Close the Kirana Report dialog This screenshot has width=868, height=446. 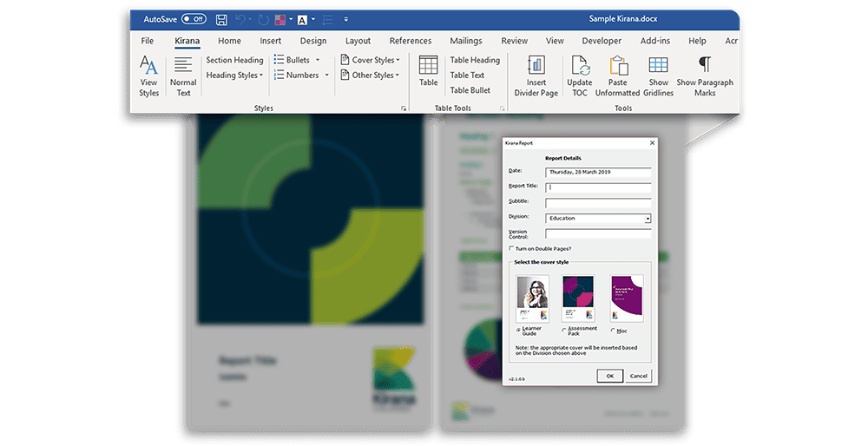point(652,143)
